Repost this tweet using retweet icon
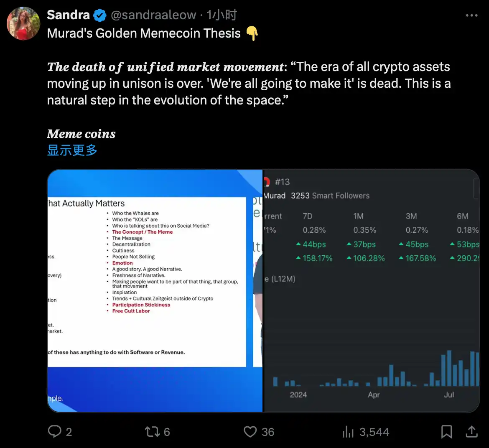489x448 pixels. [x=152, y=431]
